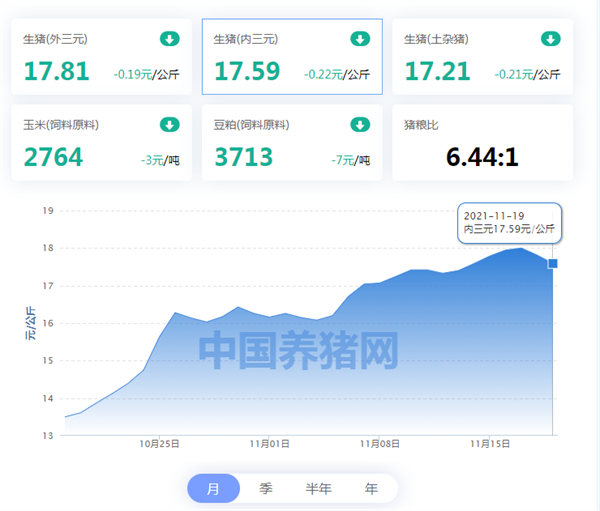Screen dimensions: 600x511
Task: Select 生猪(内三元) card title
Action: coord(246,39)
